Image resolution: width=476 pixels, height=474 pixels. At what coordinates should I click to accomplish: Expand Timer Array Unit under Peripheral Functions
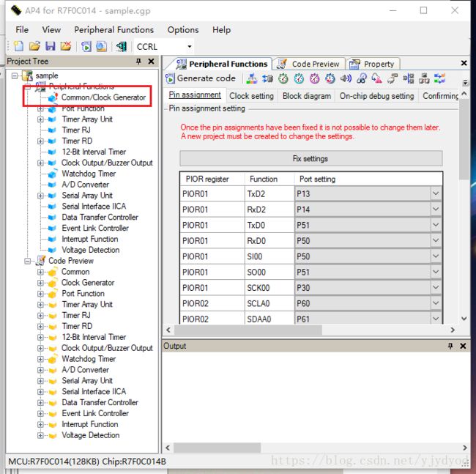point(40,119)
